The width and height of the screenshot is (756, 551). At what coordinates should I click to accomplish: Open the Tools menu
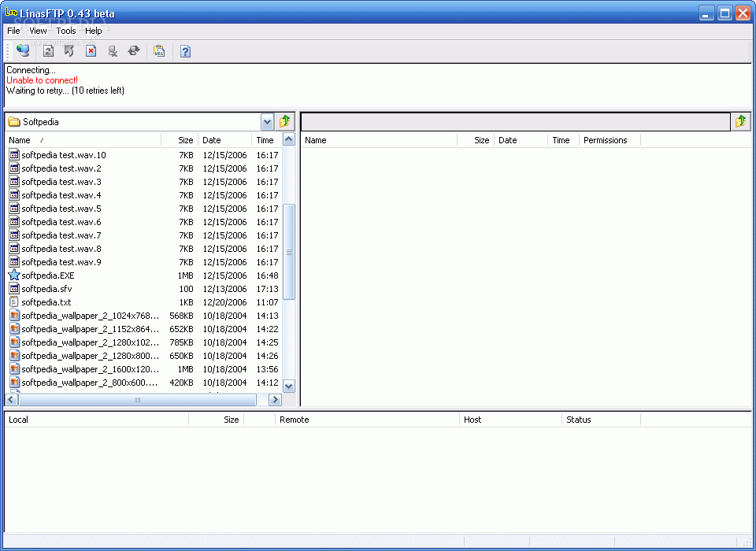click(x=66, y=31)
